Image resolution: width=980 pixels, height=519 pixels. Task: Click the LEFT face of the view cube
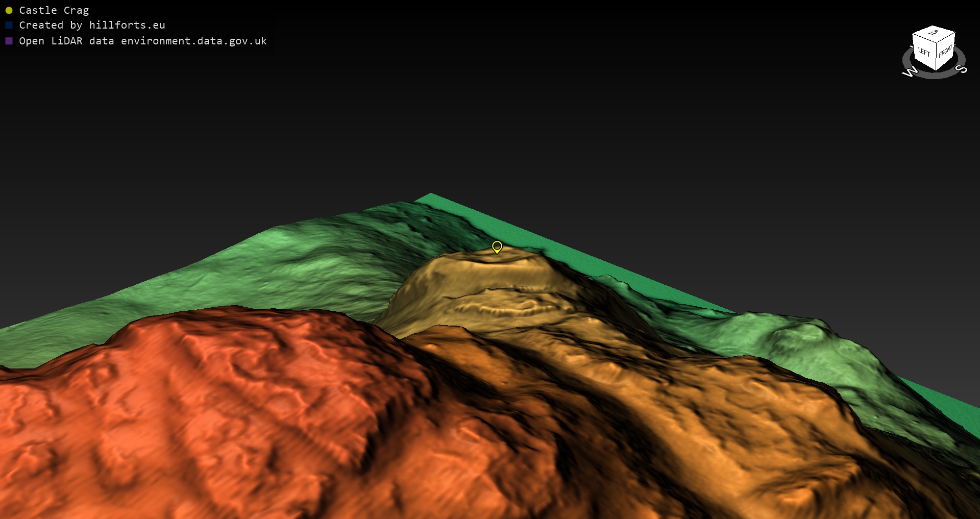pos(924,52)
